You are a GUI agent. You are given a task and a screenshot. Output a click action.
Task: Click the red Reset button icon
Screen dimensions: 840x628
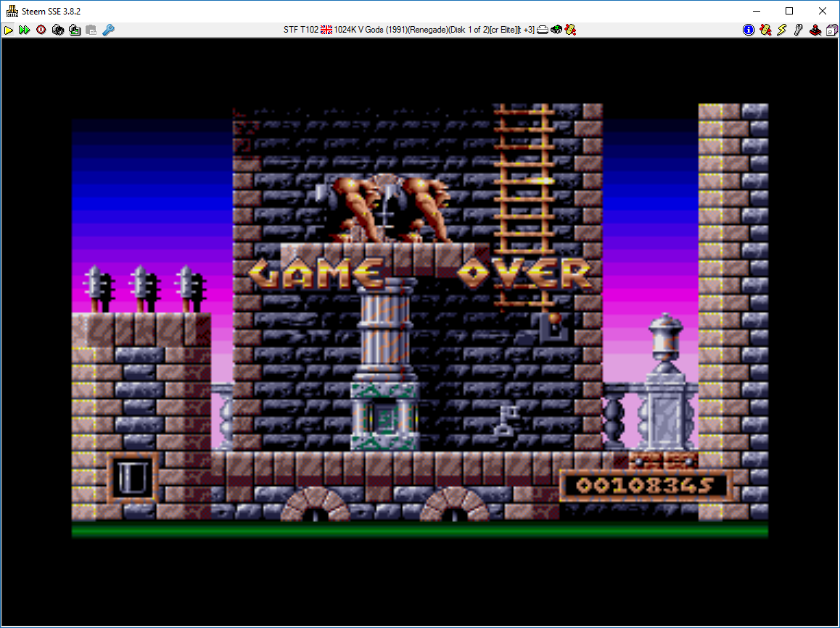pos(41,30)
